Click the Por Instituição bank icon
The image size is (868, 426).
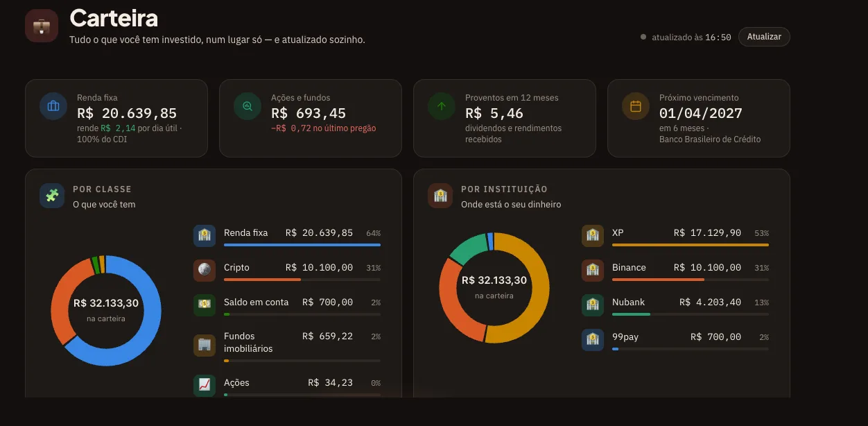click(440, 196)
